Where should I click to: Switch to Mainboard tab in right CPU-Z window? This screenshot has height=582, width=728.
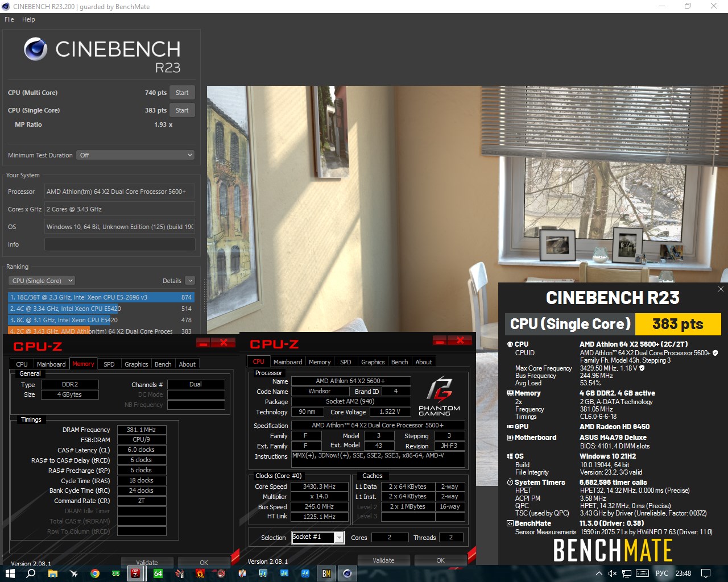288,362
